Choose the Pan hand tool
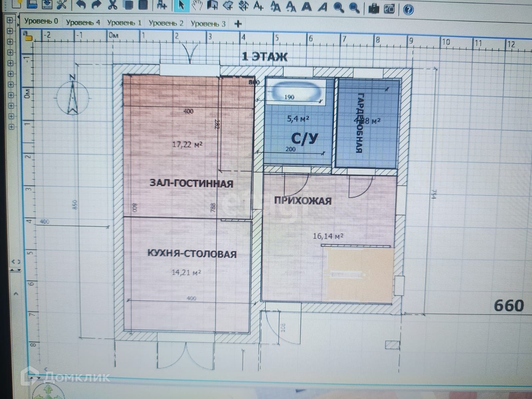Screen dimensions: 532x399 coord(198,6)
